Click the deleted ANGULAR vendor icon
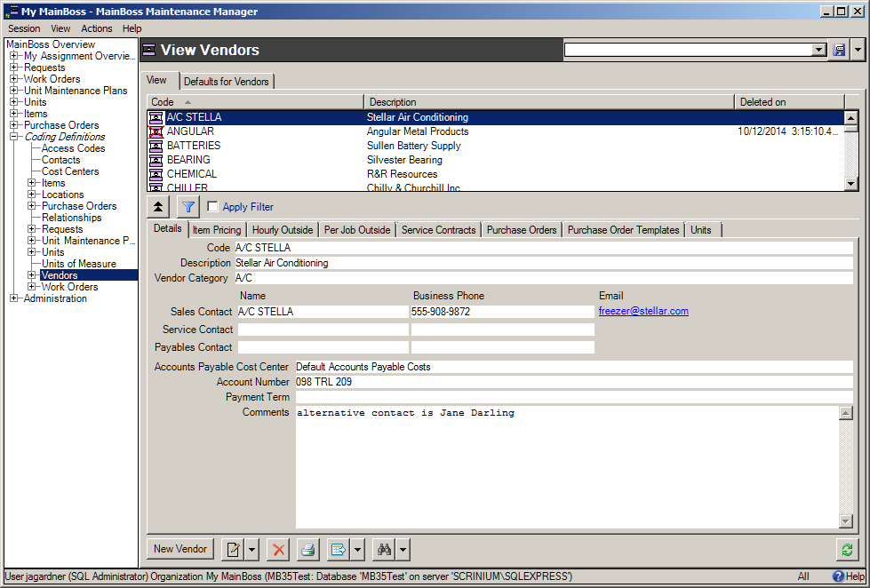Viewport: 870px width, 588px height. (156, 131)
